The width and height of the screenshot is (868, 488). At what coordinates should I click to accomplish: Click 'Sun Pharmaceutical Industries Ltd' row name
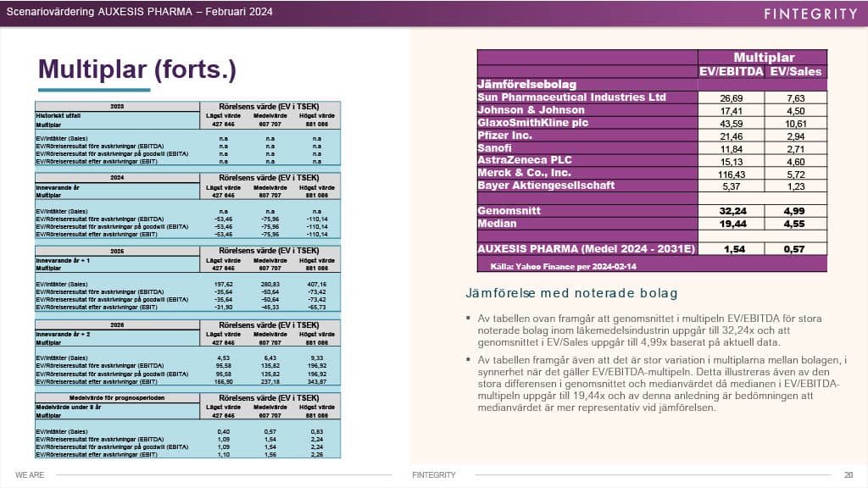(572, 97)
